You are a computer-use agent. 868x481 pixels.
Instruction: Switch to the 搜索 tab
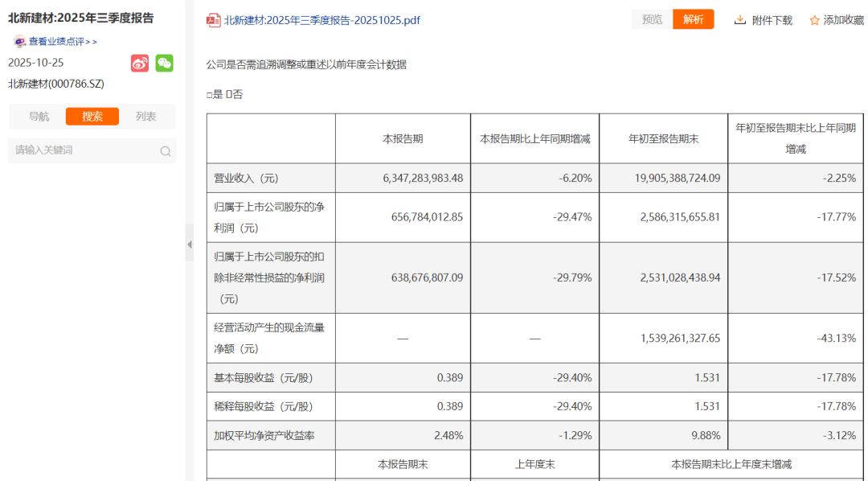click(92, 117)
